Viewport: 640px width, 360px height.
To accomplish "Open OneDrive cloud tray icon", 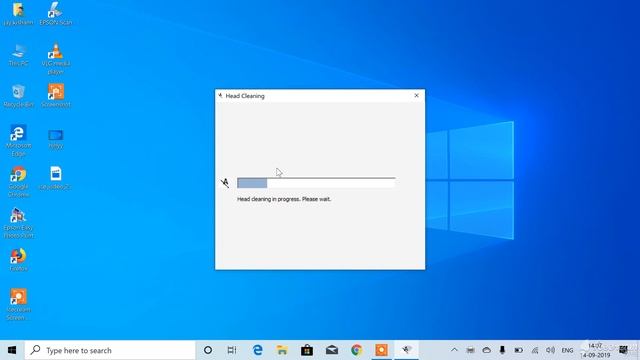I will [x=487, y=350].
